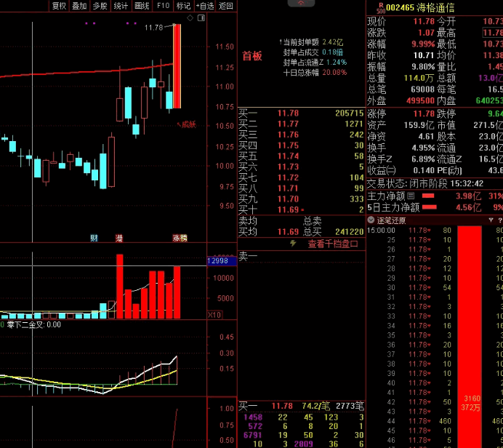Click the 外盘 499500 value
This screenshot has height=448, width=503.
coord(421,101)
